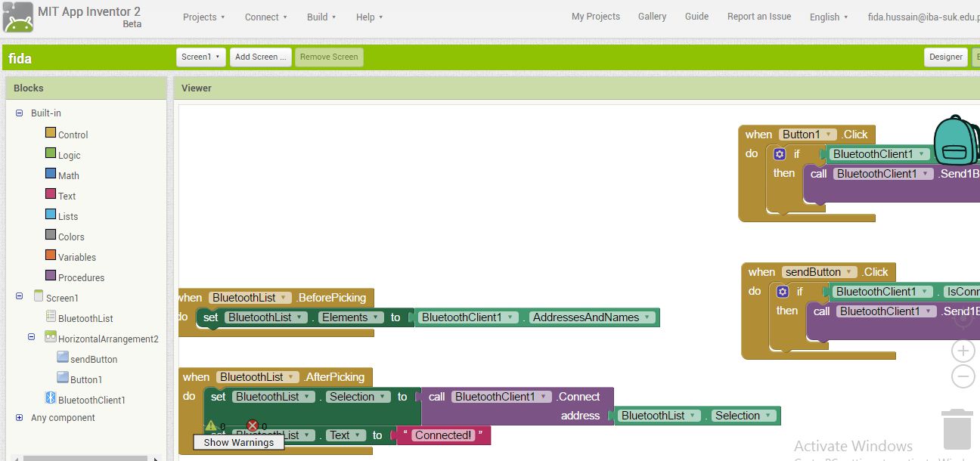Open the Build menu
The image size is (980, 461).
click(x=321, y=17)
